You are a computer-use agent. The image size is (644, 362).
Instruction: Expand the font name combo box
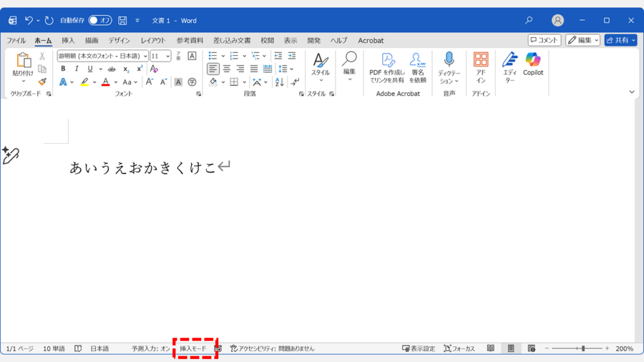pyautogui.click(x=146, y=56)
